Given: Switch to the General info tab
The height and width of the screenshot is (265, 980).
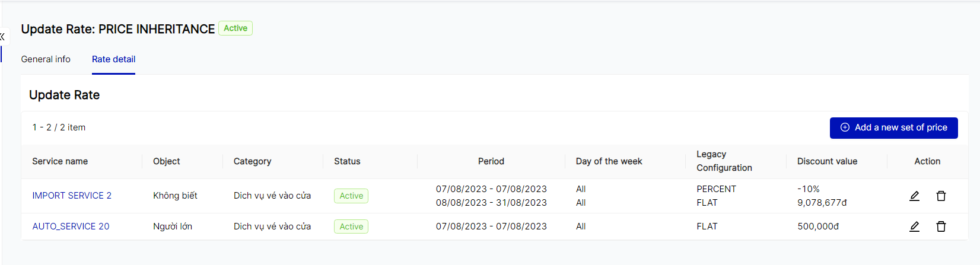Looking at the screenshot, I should point(46,59).
